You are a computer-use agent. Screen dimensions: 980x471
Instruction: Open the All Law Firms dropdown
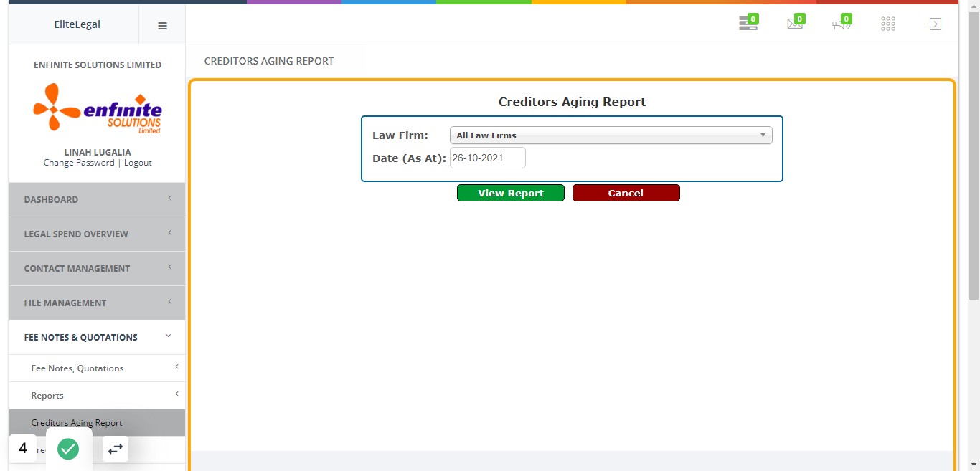tap(611, 135)
